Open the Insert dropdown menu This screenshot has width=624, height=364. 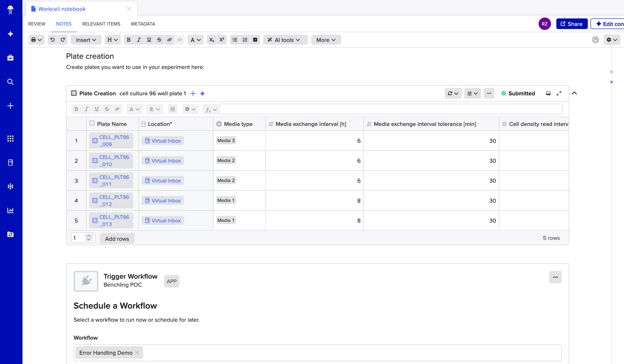(86, 40)
